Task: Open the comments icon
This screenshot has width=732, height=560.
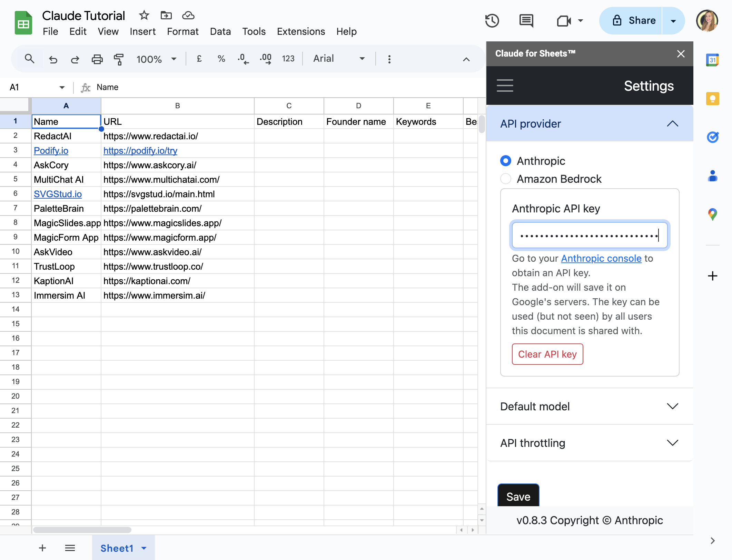Action: (x=526, y=21)
